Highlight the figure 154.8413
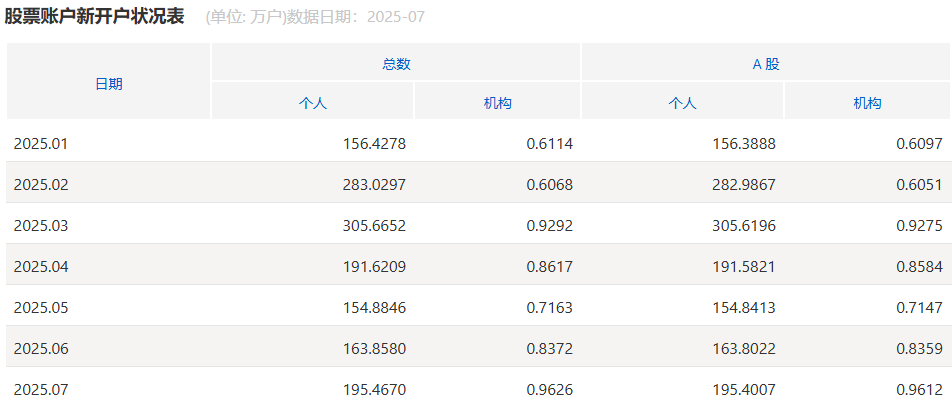952x403 pixels. coord(744,308)
